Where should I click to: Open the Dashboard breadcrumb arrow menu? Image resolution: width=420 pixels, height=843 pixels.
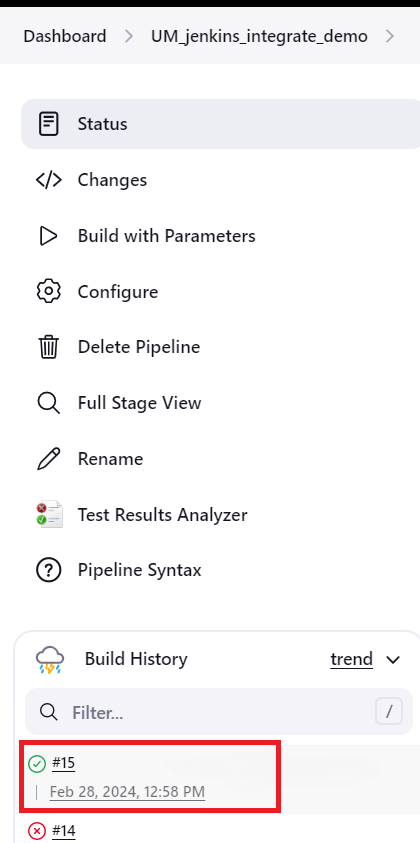coord(129,37)
